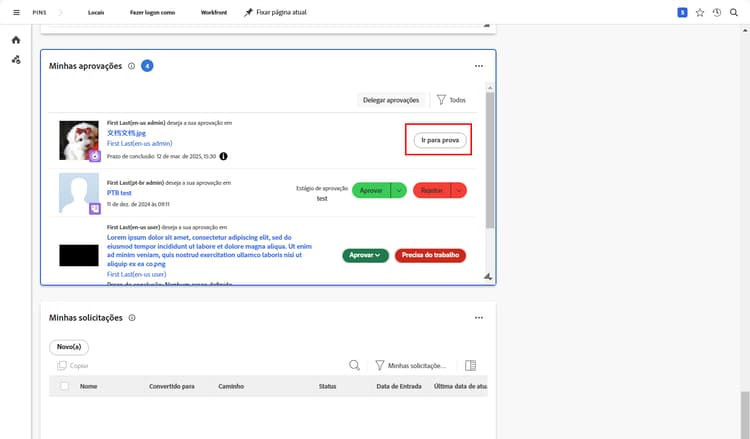This screenshot has height=439, width=750.
Task: Open the blue notifications badge icon
Action: point(683,12)
